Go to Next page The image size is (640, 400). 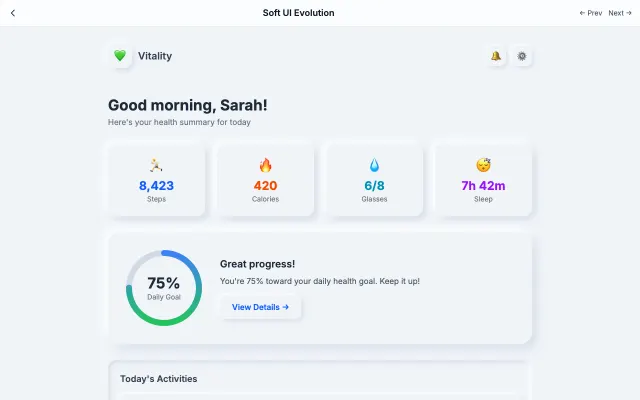point(620,13)
